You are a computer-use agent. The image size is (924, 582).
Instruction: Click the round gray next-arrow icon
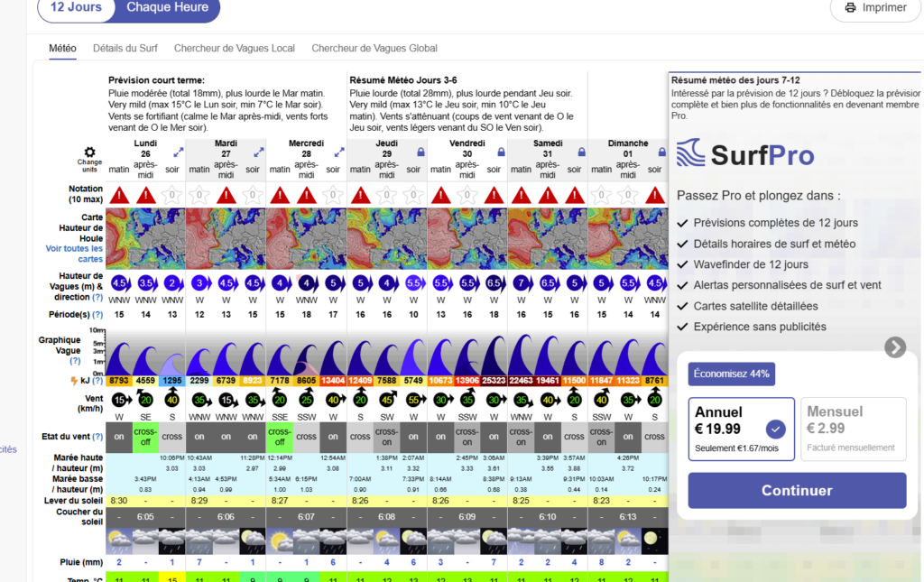[894, 347]
